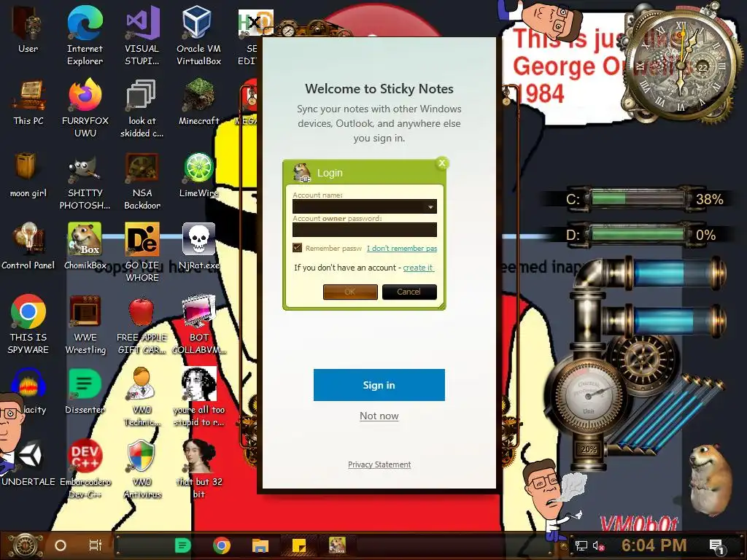Click the hamster desktop gadget
This screenshot has height=560, width=747.
tap(709, 480)
